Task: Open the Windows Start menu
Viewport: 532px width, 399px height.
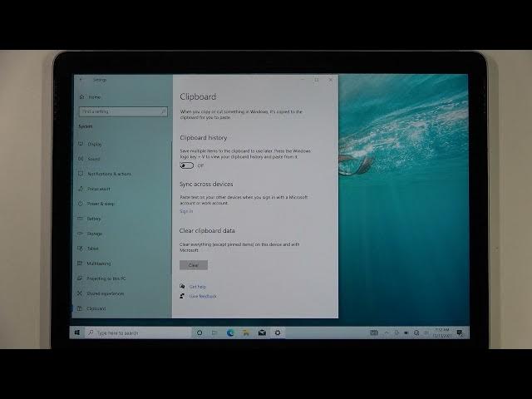Action: pos(78,332)
